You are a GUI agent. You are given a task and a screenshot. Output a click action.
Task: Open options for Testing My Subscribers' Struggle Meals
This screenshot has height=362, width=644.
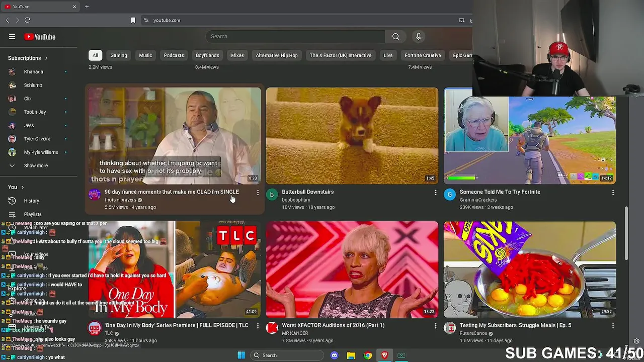pyautogui.click(x=613, y=326)
